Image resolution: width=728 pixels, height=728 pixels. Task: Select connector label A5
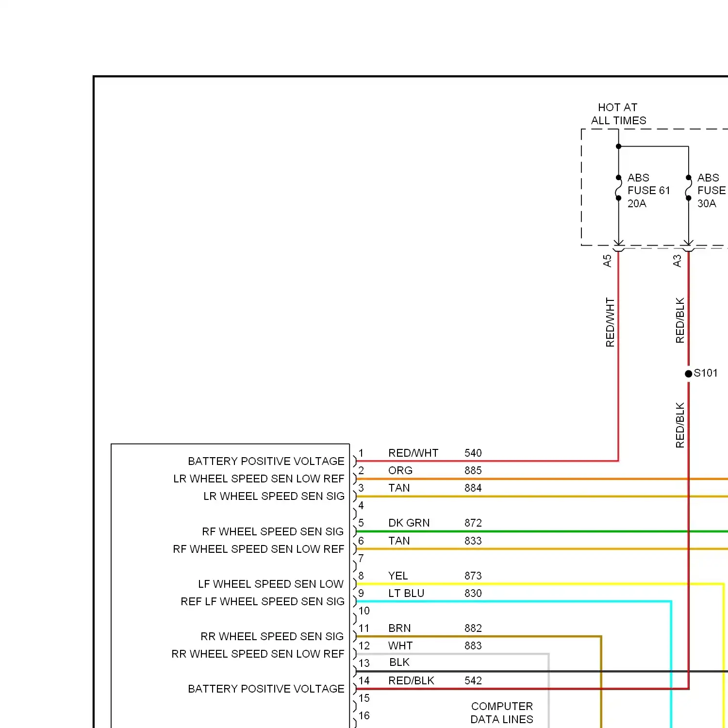[x=607, y=261]
